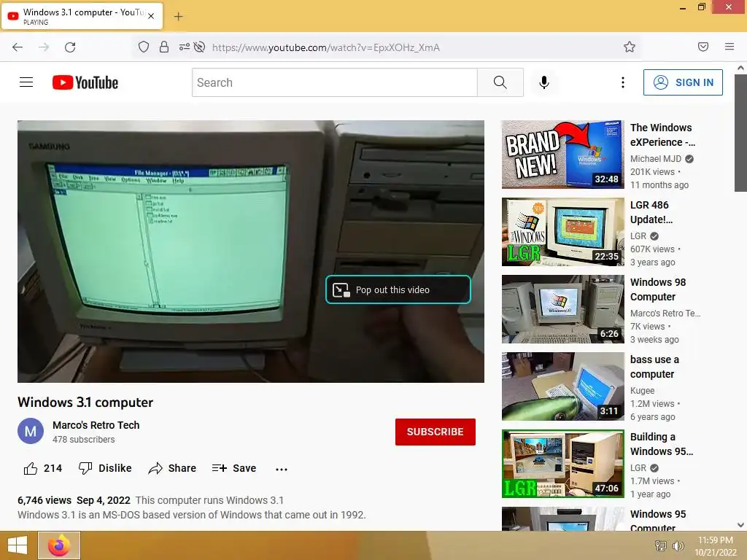Click Windows 95 Computer title
The height and width of the screenshot is (560, 747).
[x=658, y=521]
